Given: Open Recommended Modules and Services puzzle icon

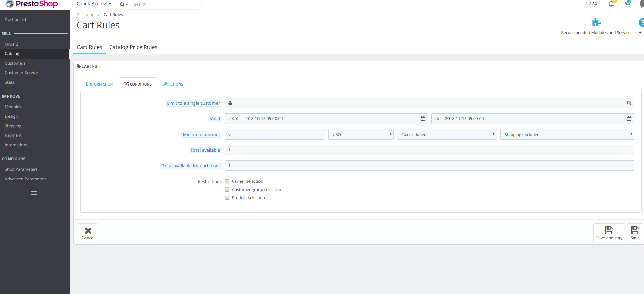Looking at the screenshot, I should [x=596, y=22].
